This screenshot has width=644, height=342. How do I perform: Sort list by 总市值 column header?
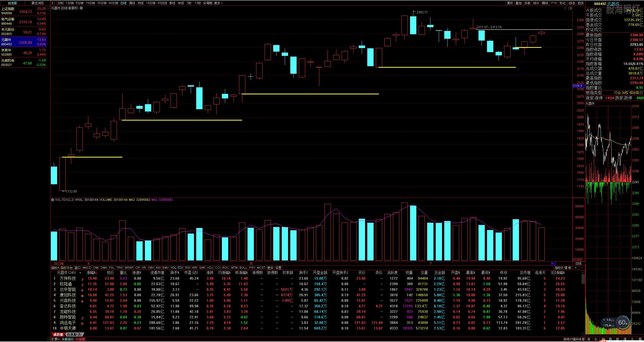pos(525,273)
